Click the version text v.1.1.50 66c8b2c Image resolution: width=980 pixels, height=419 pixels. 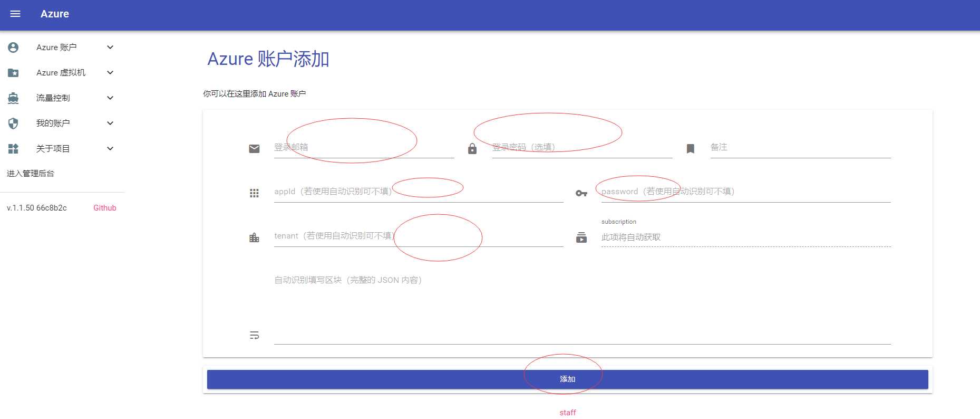[37, 208]
